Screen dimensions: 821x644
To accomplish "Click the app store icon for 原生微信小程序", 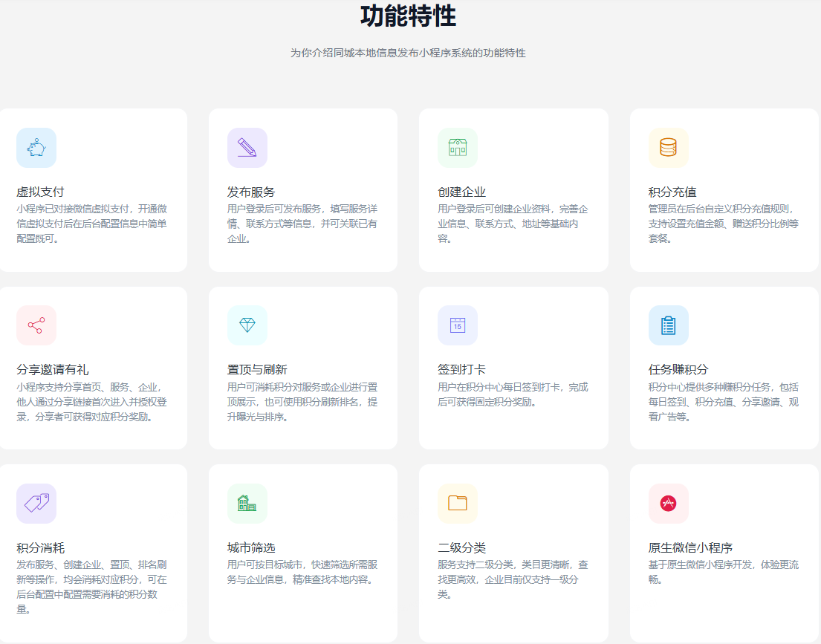I will coord(668,503).
